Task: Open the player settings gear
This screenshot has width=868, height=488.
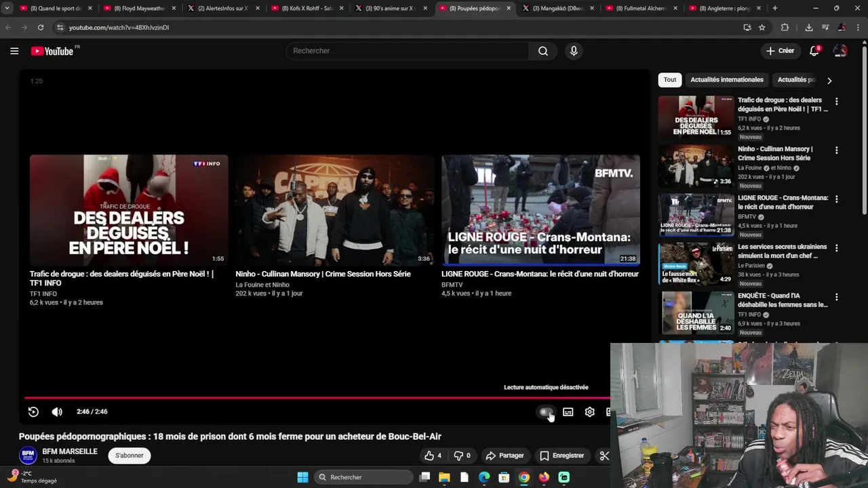Action: pos(590,411)
